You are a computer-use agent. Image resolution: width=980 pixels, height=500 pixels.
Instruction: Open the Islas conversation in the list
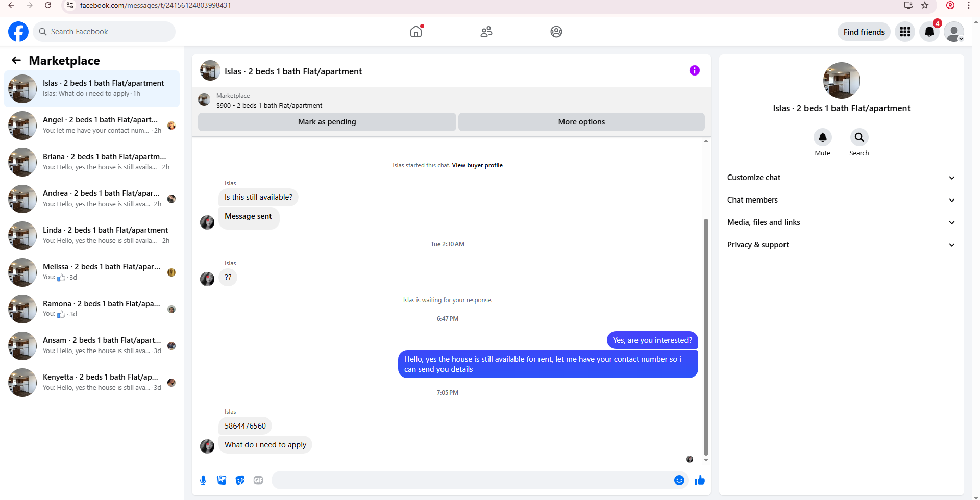point(92,89)
